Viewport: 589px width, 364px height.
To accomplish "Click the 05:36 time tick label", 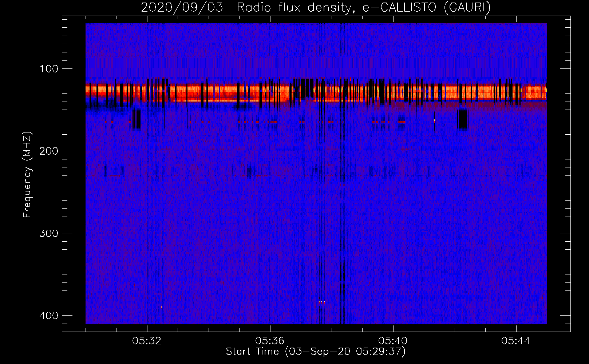I will tap(270, 341).
